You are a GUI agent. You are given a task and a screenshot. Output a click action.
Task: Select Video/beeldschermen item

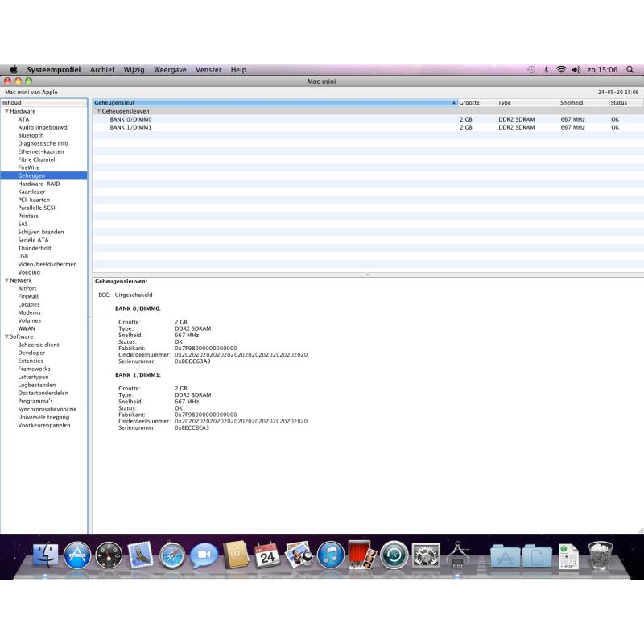tap(47, 264)
